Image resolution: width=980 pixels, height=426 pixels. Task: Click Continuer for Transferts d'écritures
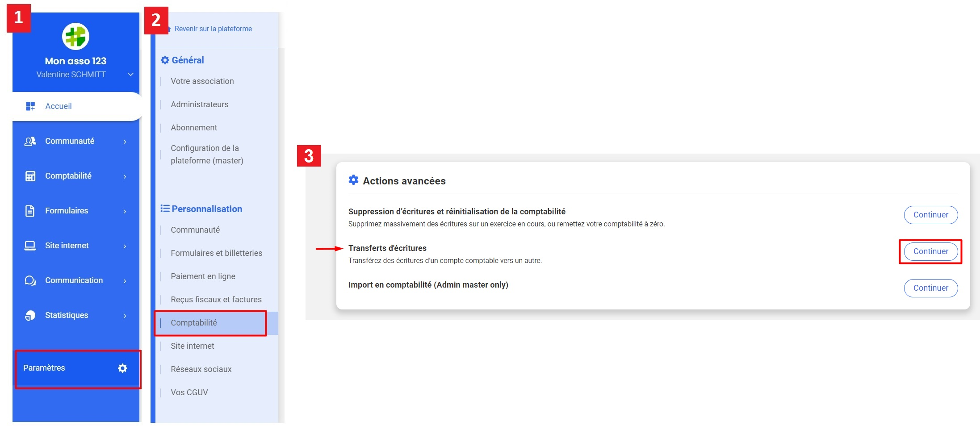tap(930, 251)
